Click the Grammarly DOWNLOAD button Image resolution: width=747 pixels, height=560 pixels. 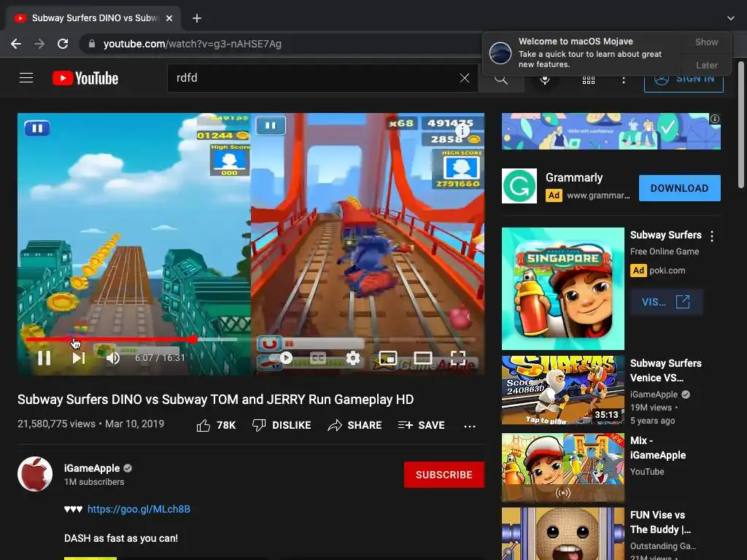[x=679, y=188]
